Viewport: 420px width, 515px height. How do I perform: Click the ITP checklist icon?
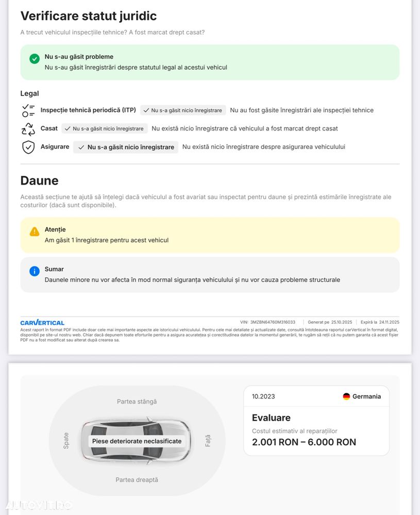(28, 110)
